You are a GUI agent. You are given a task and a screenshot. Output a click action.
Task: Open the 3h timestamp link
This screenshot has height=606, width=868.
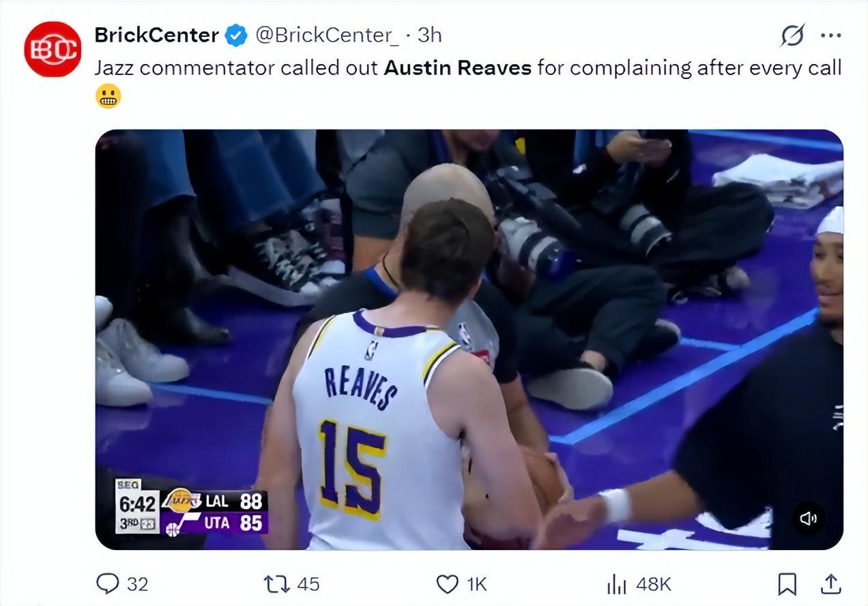429,35
